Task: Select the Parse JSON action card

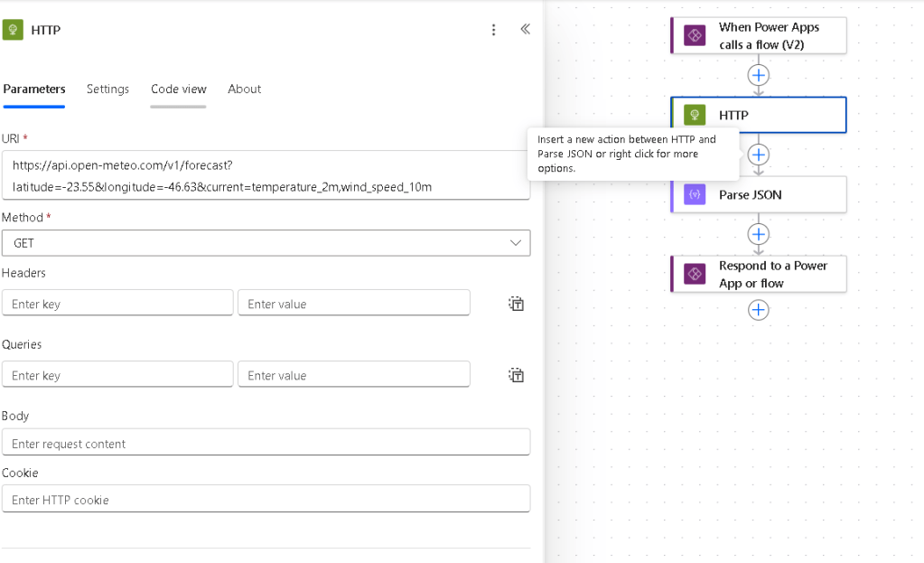Action: tap(758, 194)
